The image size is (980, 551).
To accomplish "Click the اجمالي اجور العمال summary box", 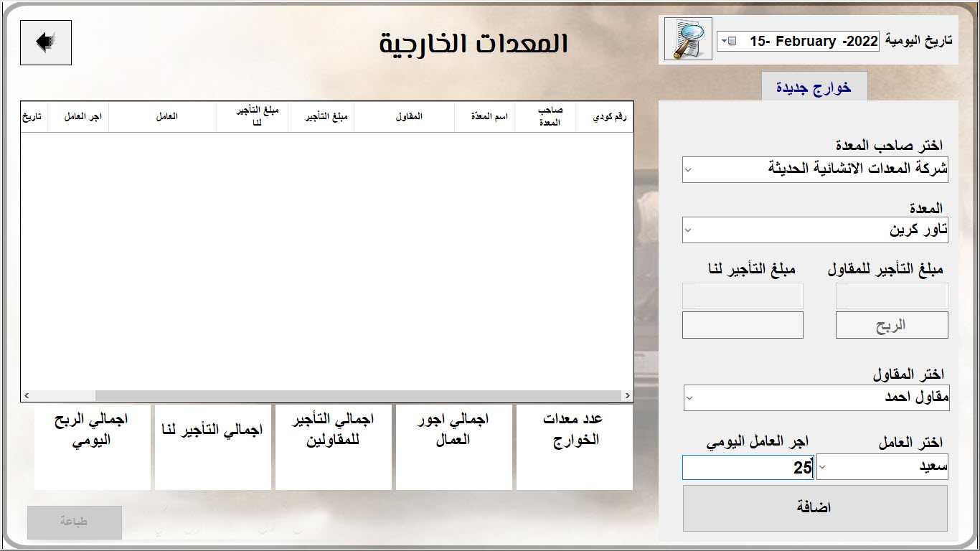I will (454, 447).
